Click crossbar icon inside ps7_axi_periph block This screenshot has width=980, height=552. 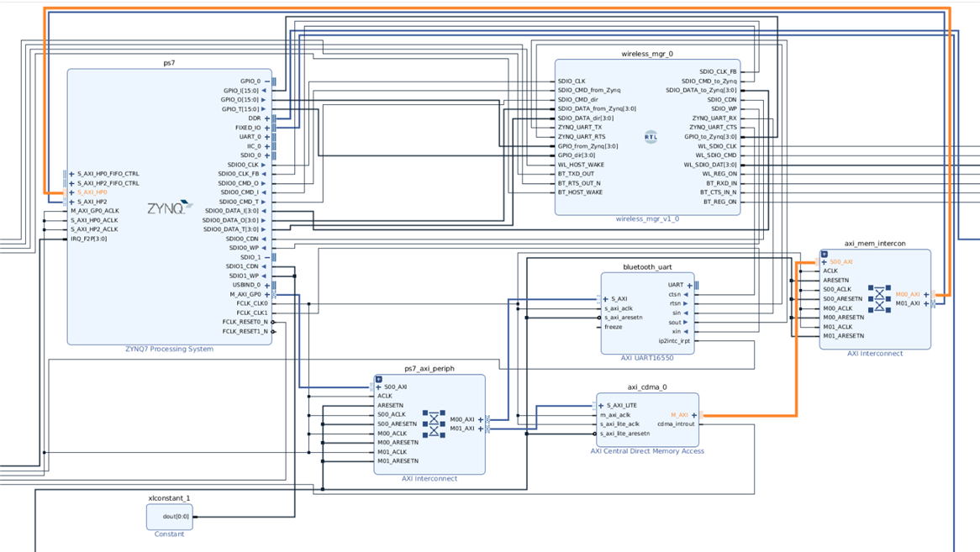click(x=435, y=423)
